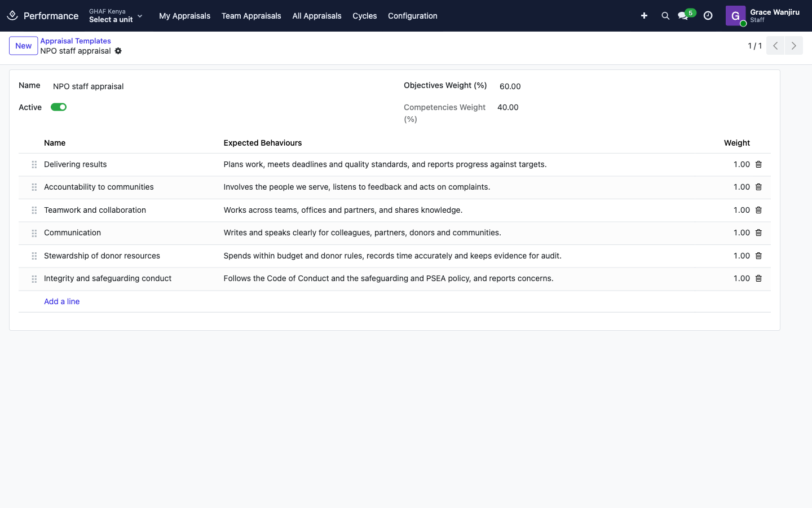Click the Performance app logo icon
812x508 pixels.
click(12, 15)
